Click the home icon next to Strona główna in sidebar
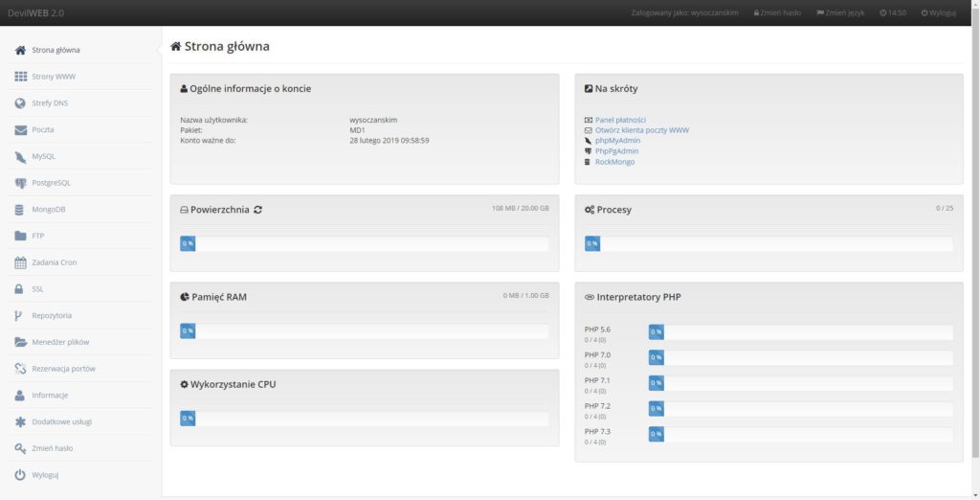Screen dimensions: 980x500 coord(20,50)
